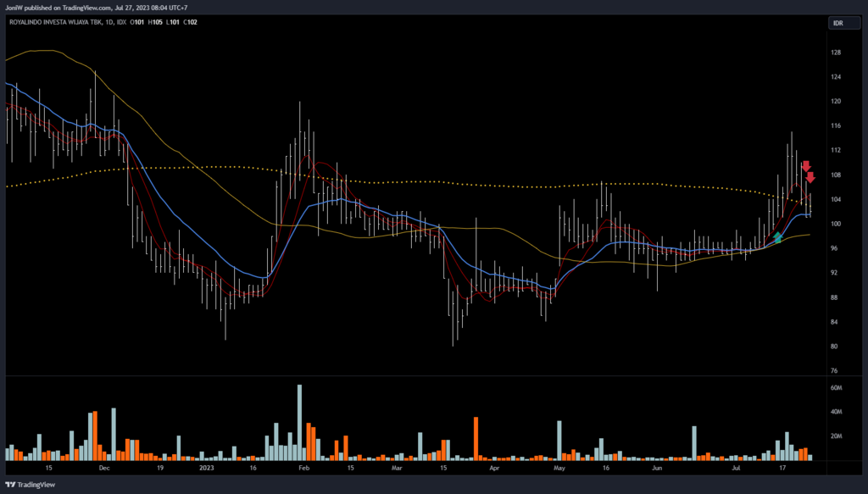Image resolution: width=868 pixels, height=494 pixels.
Task: Click the green up-arrow buy marker
Action: (777, 238)
